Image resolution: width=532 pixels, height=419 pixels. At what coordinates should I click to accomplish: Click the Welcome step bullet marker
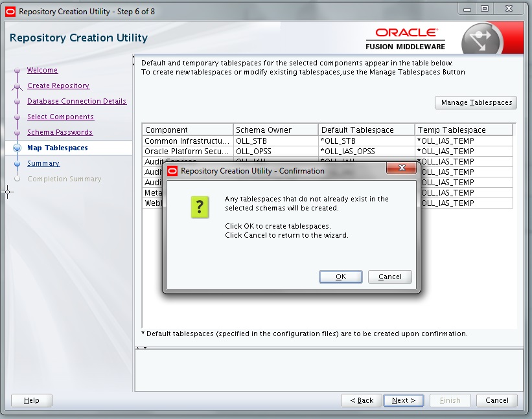[17, 71]
